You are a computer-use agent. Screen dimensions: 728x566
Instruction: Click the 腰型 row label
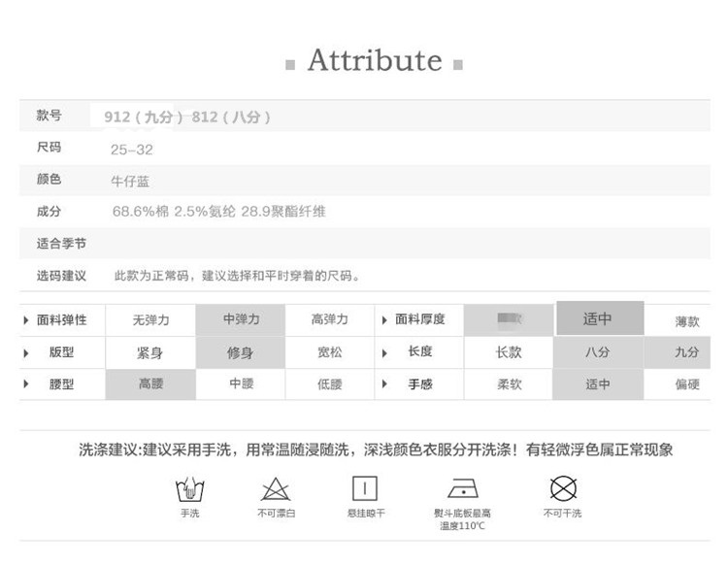62,384
